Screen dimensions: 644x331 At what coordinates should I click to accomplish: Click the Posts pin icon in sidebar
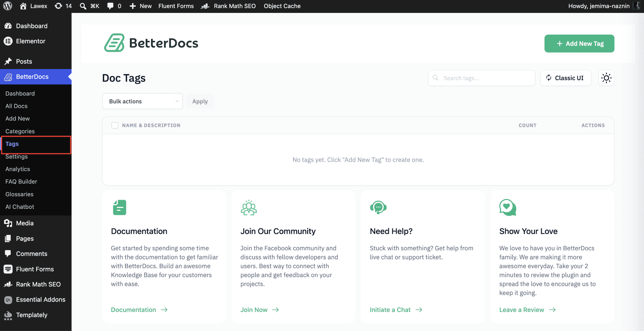click(8, 61)
